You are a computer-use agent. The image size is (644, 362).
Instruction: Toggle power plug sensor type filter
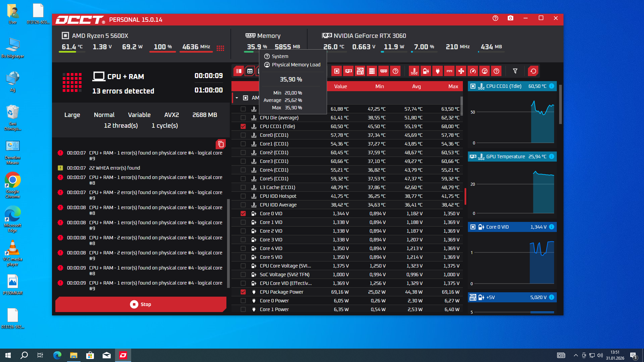pos(438,71)
